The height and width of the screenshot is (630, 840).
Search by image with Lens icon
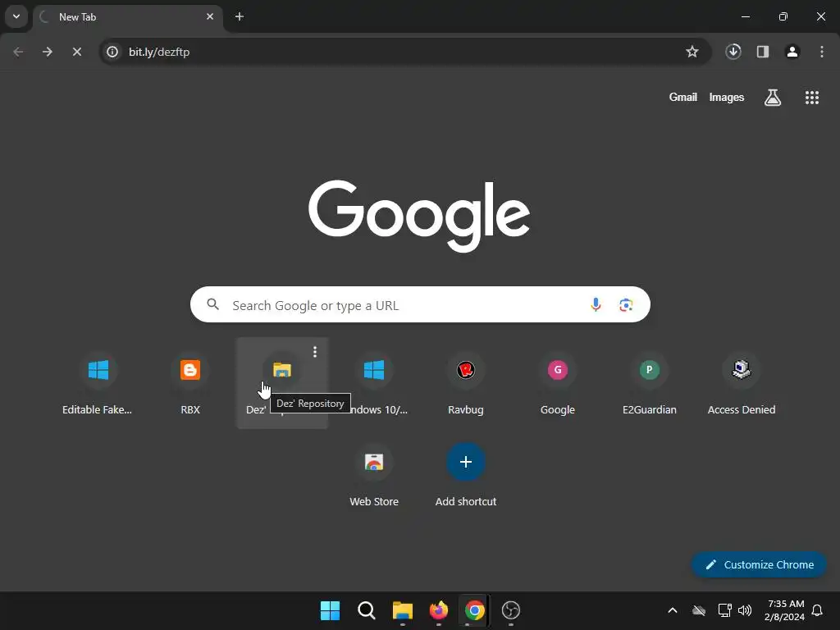click(626, 305)
